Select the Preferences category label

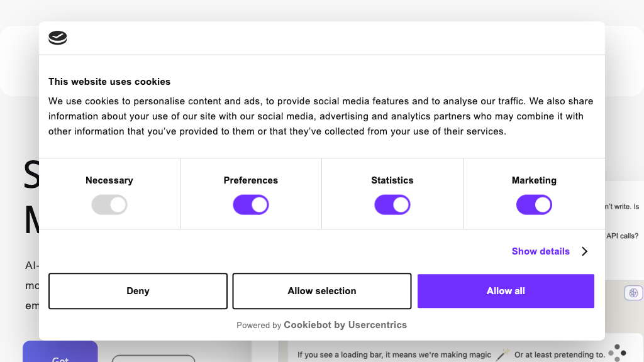click(251, 180)
